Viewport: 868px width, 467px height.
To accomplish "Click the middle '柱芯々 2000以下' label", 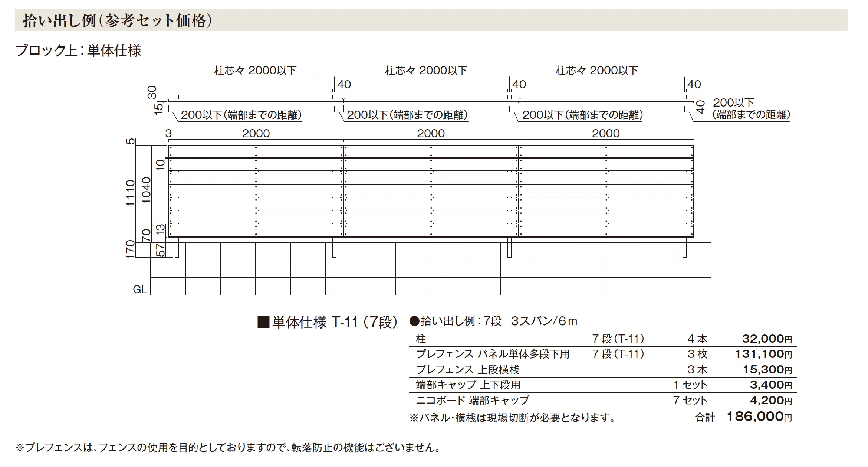I will (x=426, y=70).
